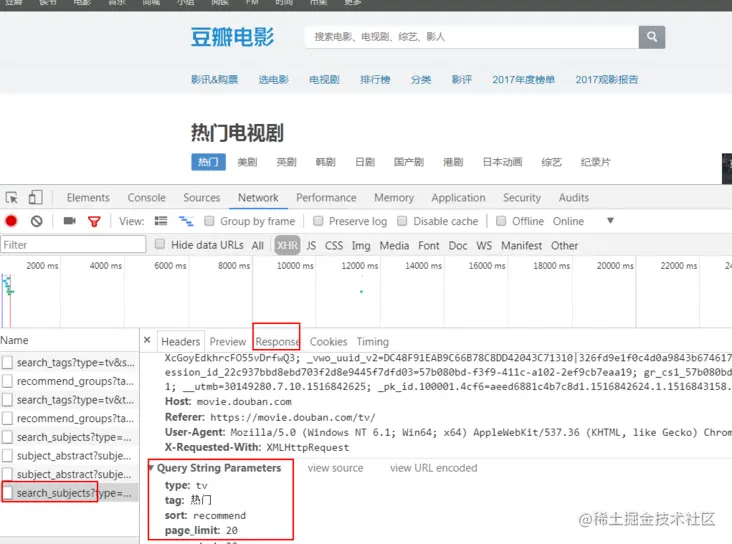Select the All filter type

pyautogui.click(x=258, y=246)
